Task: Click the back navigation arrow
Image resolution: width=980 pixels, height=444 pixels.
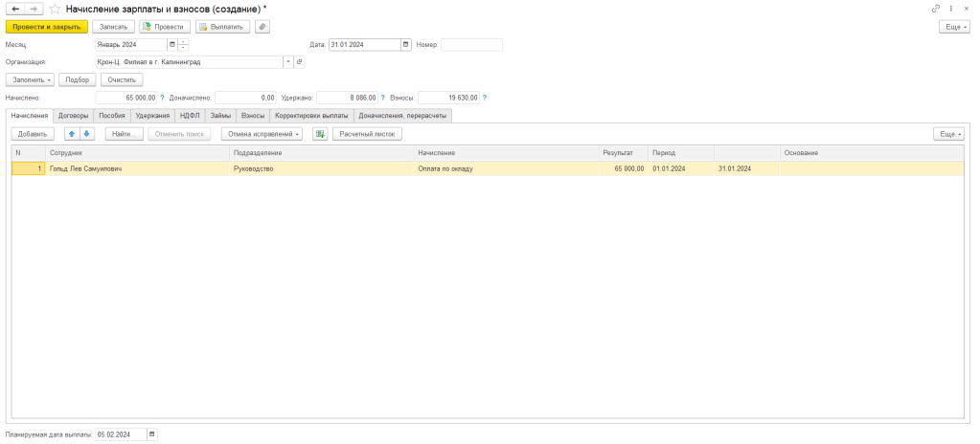Action: (15, 9)
